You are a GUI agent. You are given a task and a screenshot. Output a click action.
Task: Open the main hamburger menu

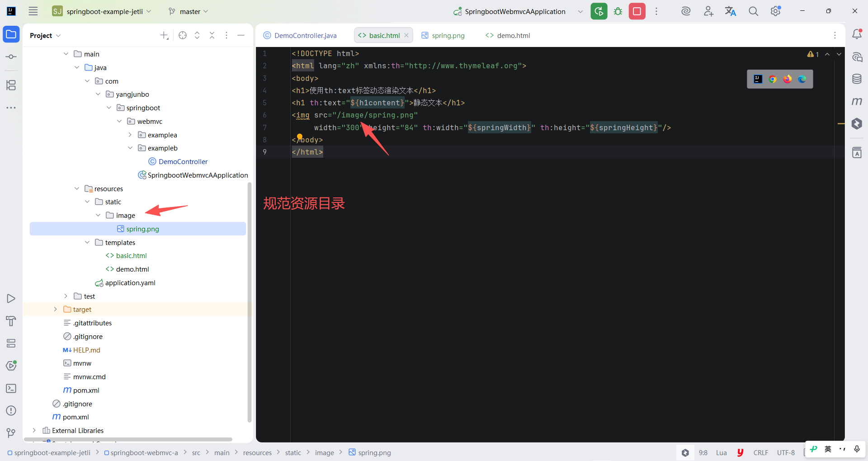(33, 11)
